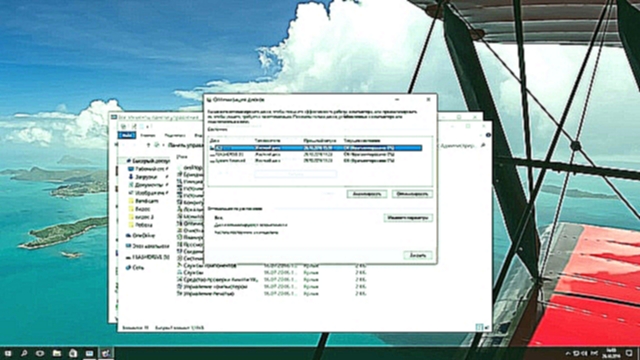Screen dimensions: 640x360
Task: Open Изменить параметры (Change settings)
Action: (x=408, y=218)
